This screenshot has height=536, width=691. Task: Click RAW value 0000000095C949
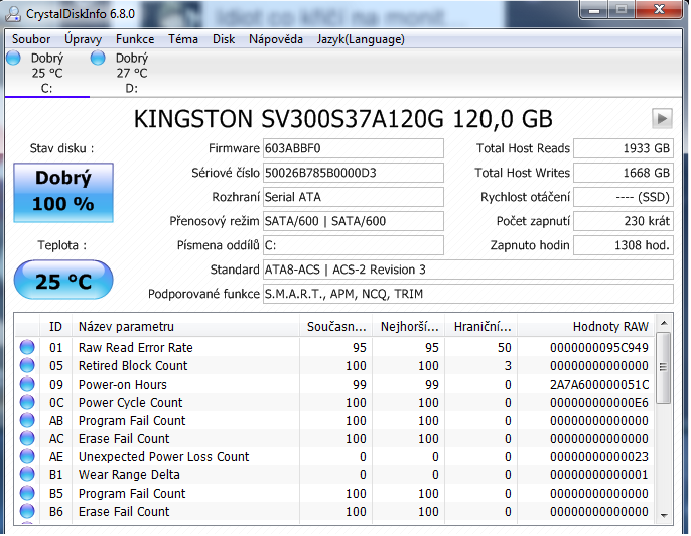pyautogui.click(x=599, y=348)
